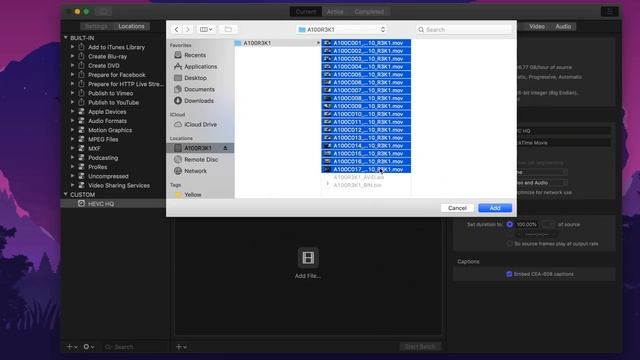This screenshot has height=360, width=640.
Task: Select file A100C014_..10_R3K1.mov
Action: [x=366, y=145]
